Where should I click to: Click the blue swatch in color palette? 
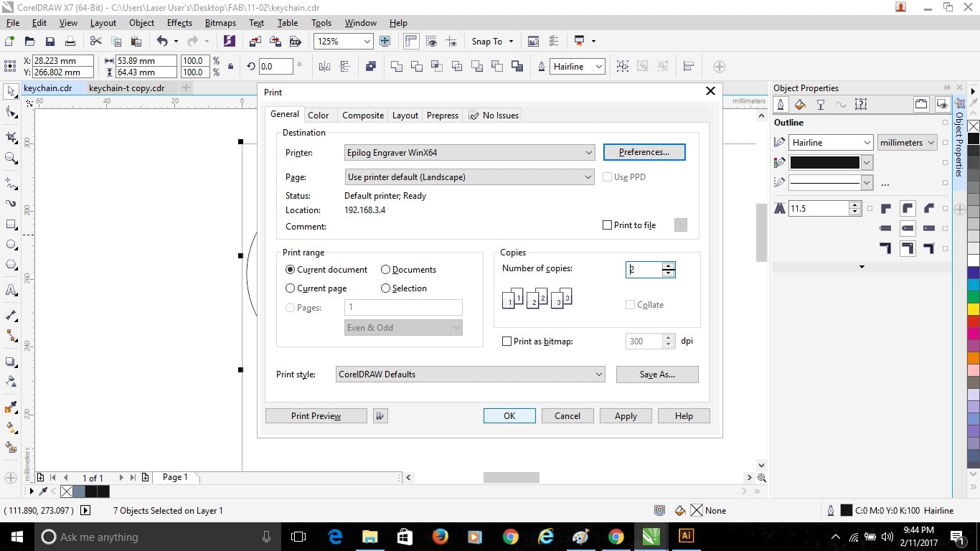pyautogui.click(x=974, y=272)
